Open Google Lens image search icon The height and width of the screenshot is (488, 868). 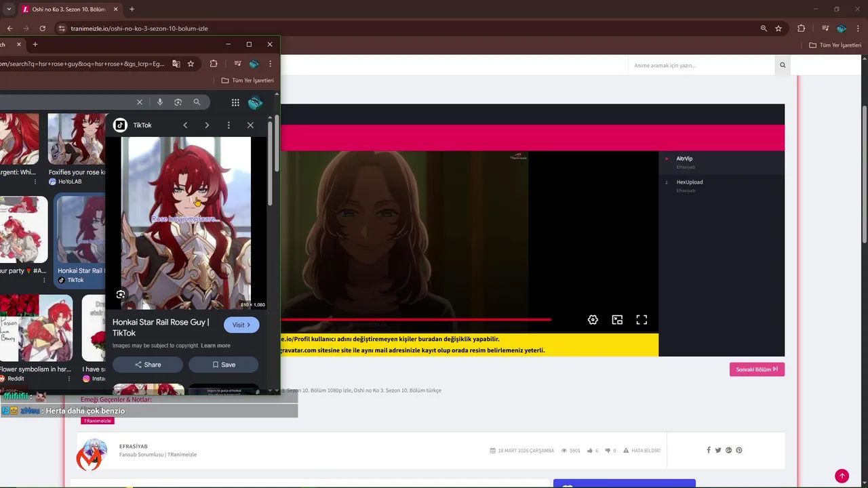(x=178, y=102)
